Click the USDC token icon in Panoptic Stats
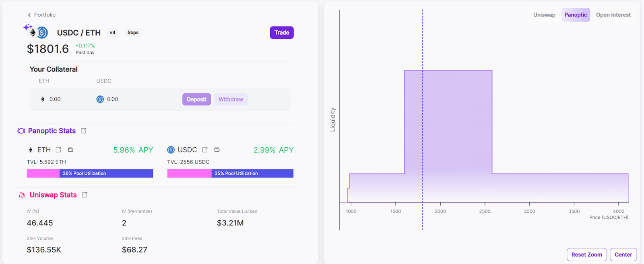This screenshot has width=644, height=264. [171, 150]
